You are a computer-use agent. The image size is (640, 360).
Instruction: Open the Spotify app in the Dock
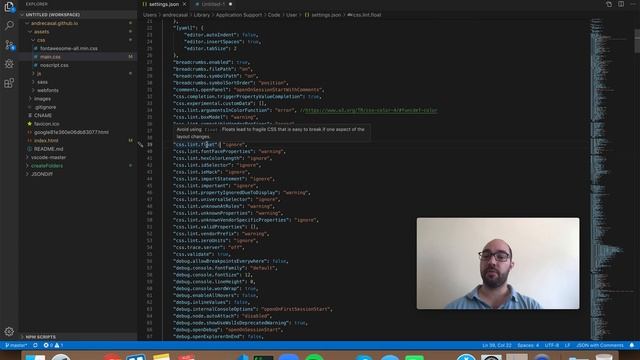pos(314,358)
